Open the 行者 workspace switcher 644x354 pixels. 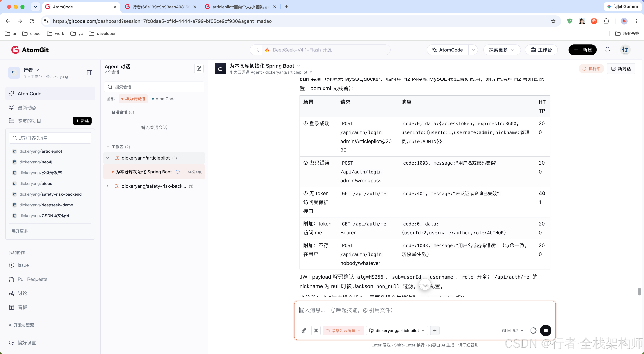pyautogui.click(x=32, y=70)
